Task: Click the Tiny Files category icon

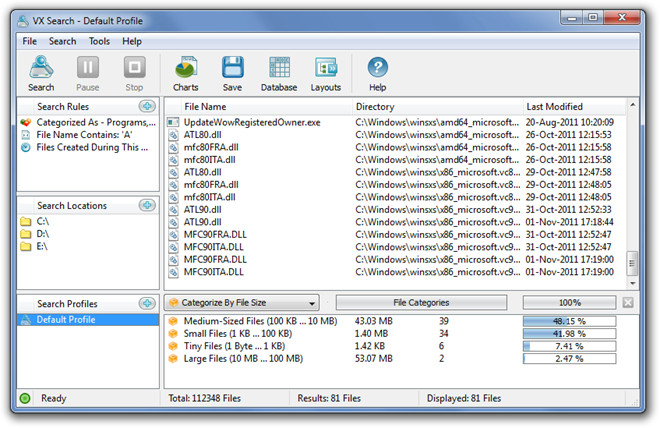Action: click(x=173, y=346)
